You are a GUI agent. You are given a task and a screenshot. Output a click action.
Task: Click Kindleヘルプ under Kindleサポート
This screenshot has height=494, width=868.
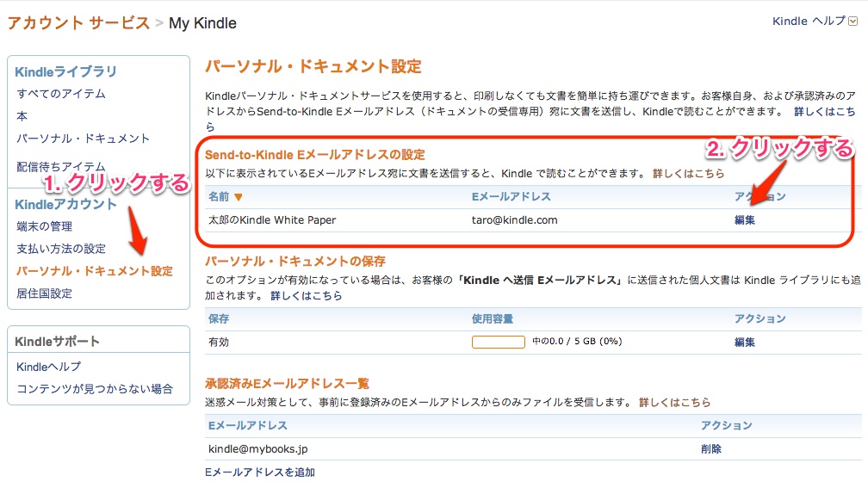[49, 367]
